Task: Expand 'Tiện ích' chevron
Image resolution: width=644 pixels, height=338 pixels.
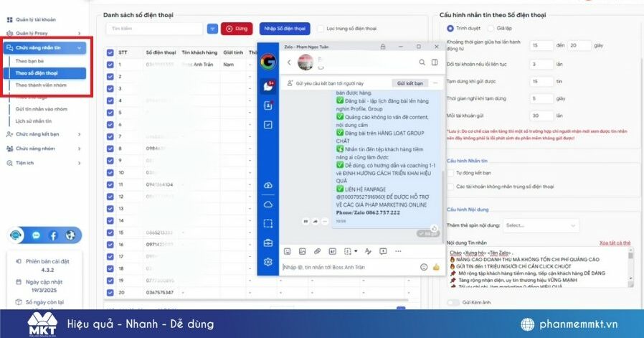Action: pyautogui.click(x=79, y=163)
